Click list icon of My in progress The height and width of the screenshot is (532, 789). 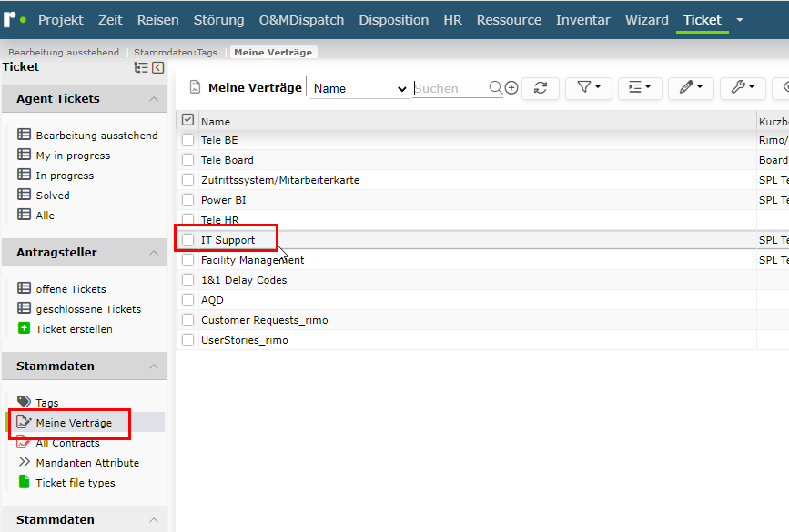[x=24, y=155]
